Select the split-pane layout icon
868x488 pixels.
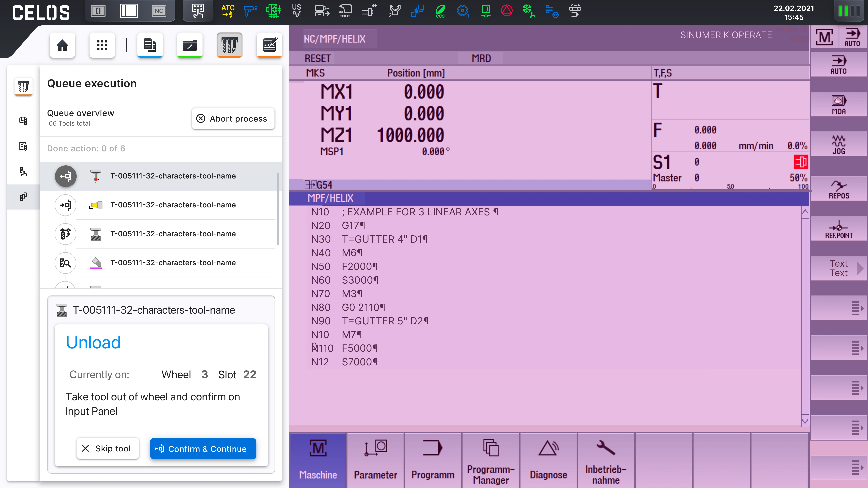(129, 11)
